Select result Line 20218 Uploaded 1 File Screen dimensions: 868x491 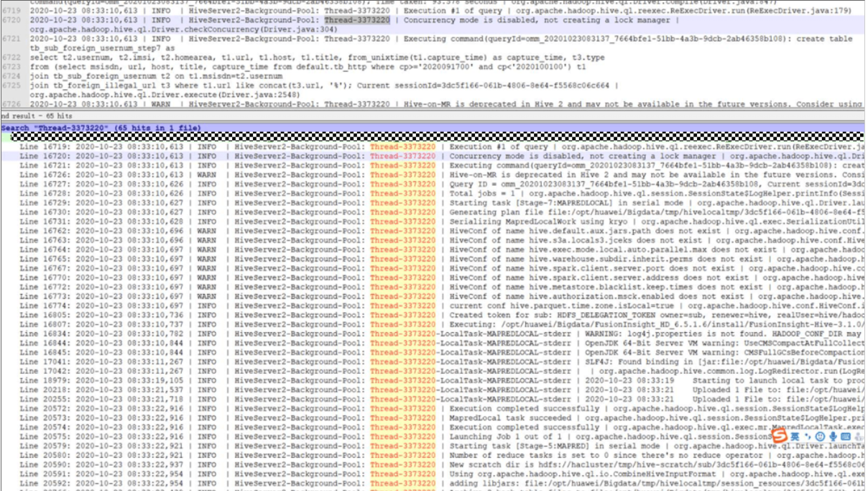434,390
